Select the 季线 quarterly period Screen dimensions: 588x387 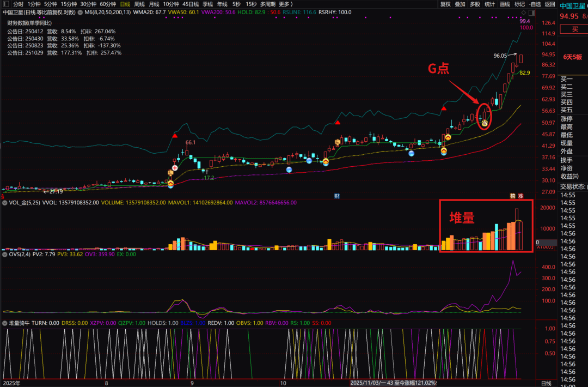[x=208, y=4]
